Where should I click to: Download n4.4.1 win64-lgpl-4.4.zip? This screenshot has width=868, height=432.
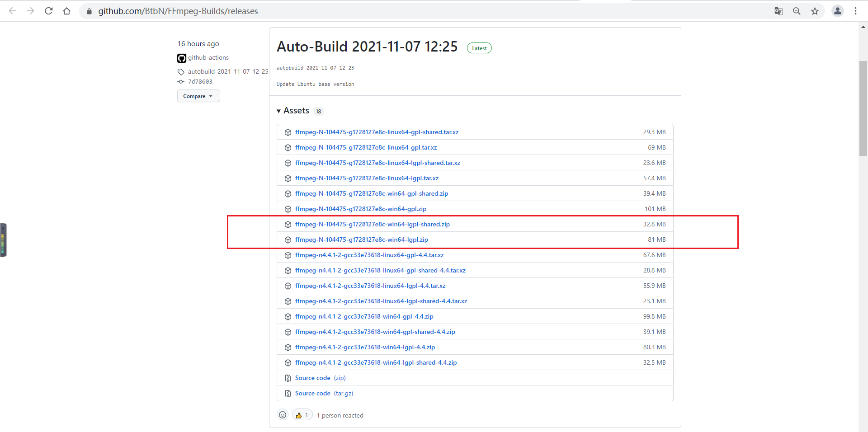[365, 347]
